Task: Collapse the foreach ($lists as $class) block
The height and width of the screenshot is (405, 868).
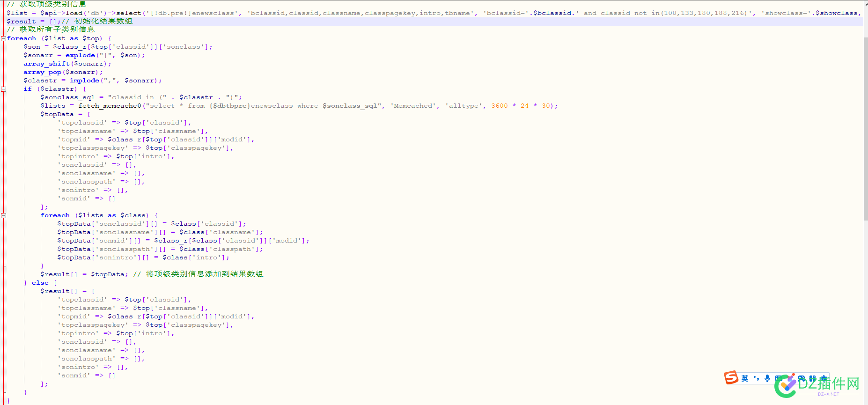Action: coord(3,215)
